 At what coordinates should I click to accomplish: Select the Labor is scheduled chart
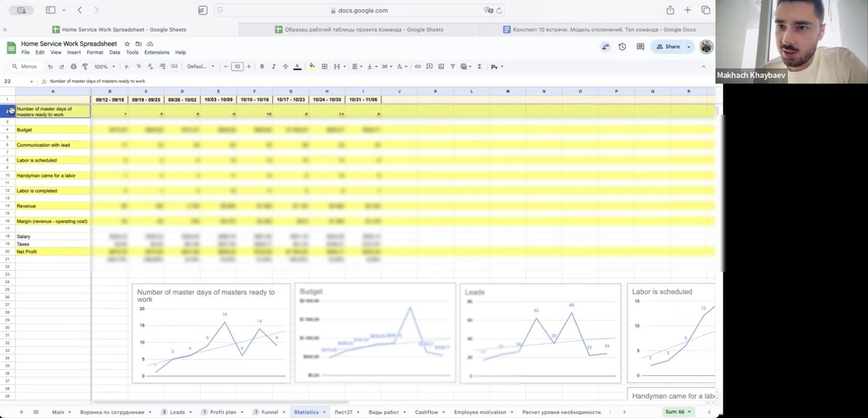(671, 333)
